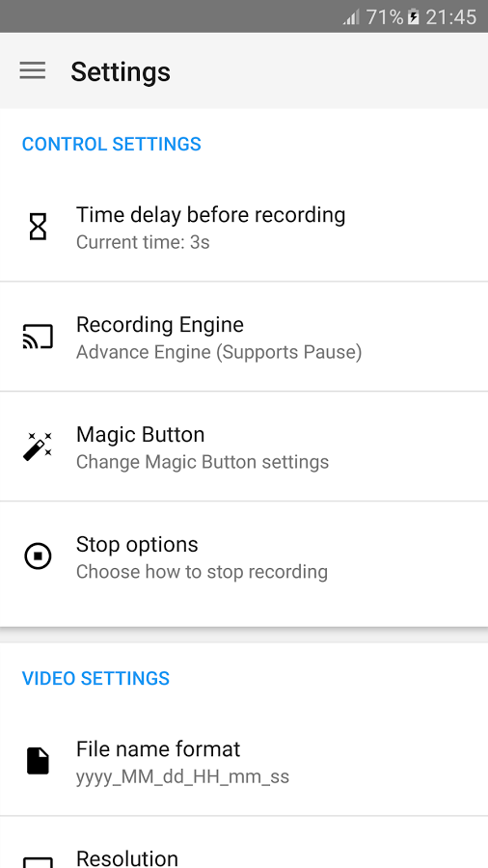Image resolution: width=488 pixels, height=868 pixels.
Task: Tap the file name format document icon
Action: [38, 761]
